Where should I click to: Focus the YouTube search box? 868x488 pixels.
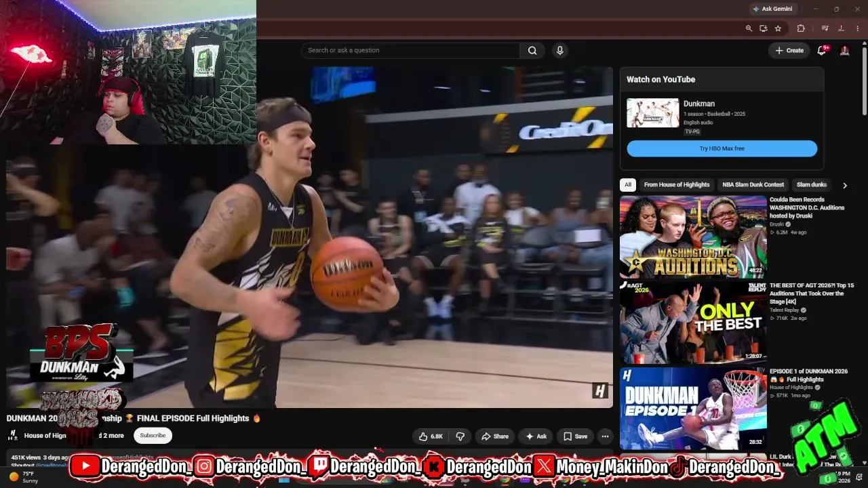pos(411,50)
